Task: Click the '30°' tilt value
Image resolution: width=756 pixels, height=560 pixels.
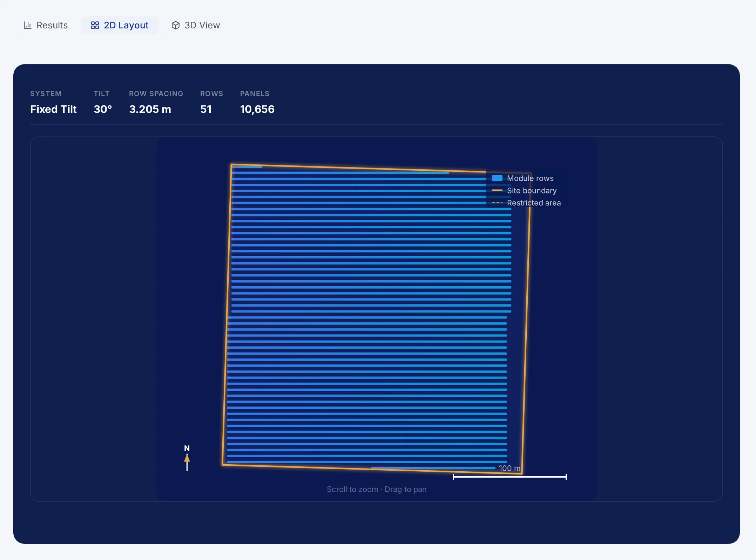Action: click(x=103, y=109)
